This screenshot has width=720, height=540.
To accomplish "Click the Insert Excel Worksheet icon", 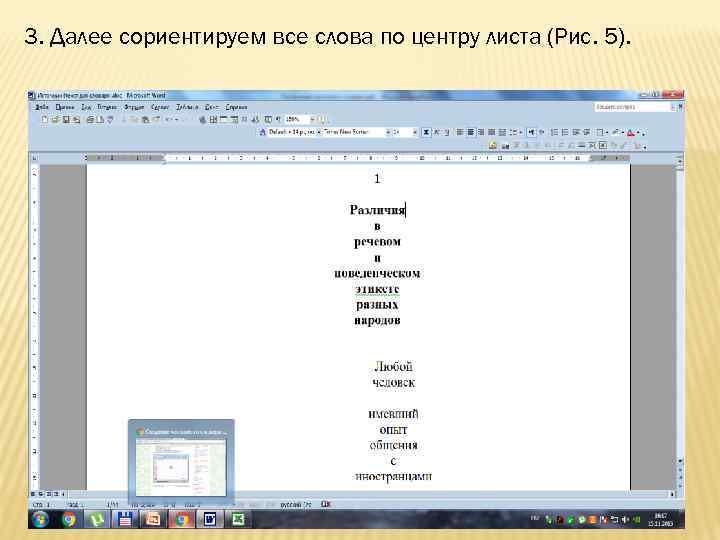I will pos(234,120).
